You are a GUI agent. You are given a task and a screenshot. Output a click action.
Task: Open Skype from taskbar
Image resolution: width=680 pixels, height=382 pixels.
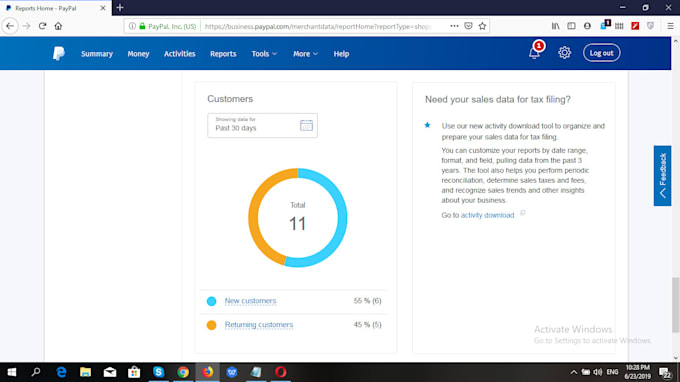158,372
